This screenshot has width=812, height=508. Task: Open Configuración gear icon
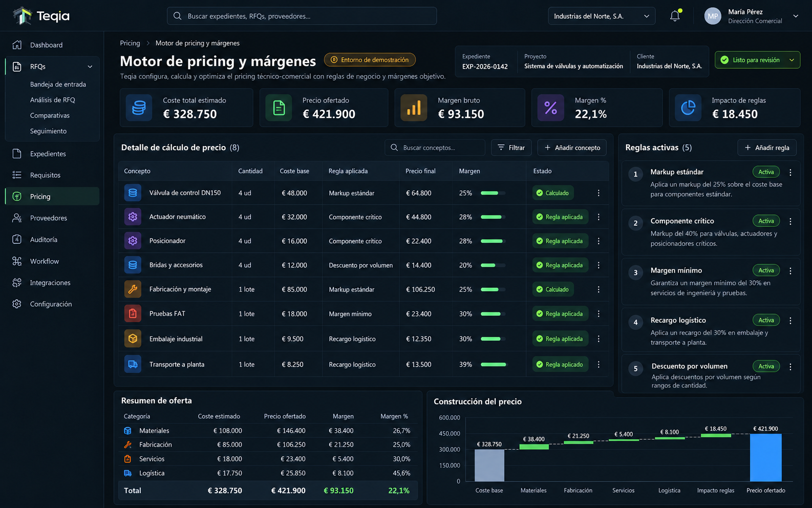point(17,304)
